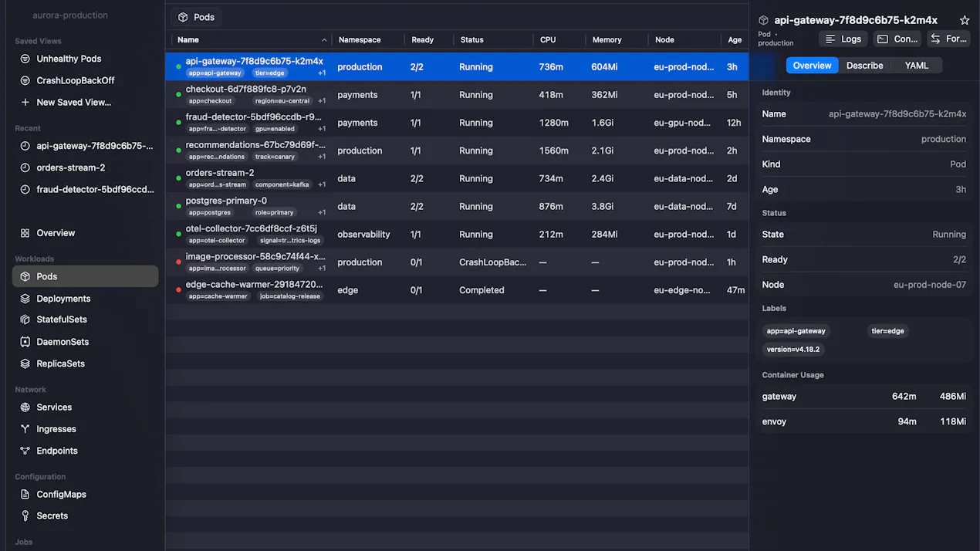Click the cube icon in detail panel header

click(763, 21)
